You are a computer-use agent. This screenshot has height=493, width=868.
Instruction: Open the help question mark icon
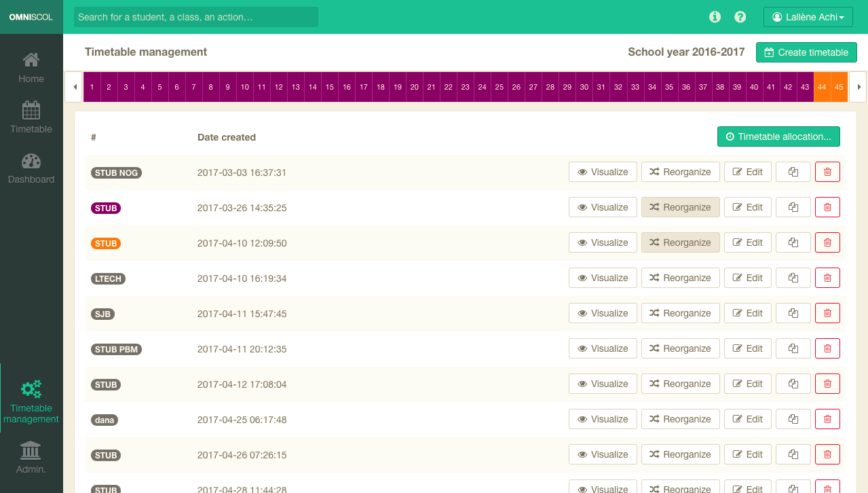(x=740, y=17)
